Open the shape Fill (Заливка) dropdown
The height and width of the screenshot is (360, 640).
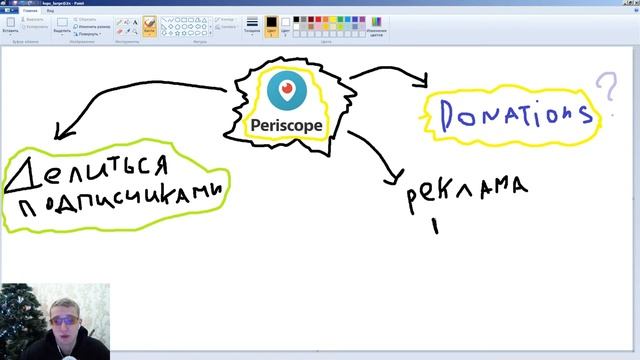[226, 27]
